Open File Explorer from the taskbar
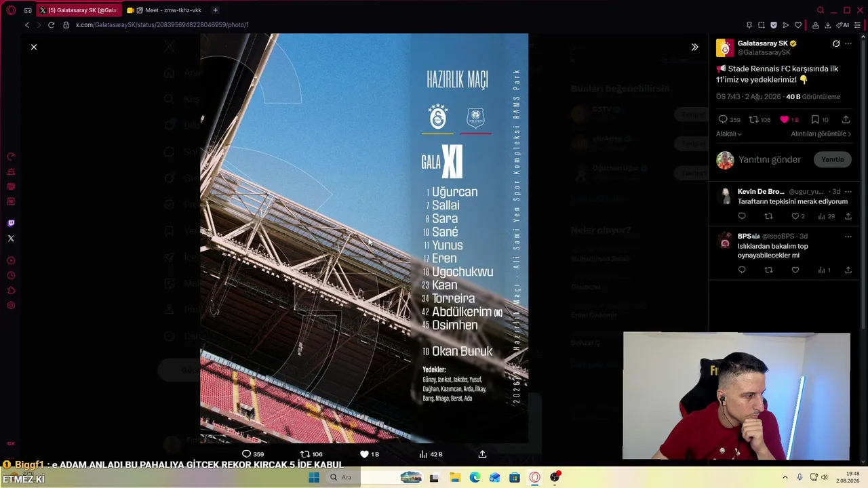 454,477
